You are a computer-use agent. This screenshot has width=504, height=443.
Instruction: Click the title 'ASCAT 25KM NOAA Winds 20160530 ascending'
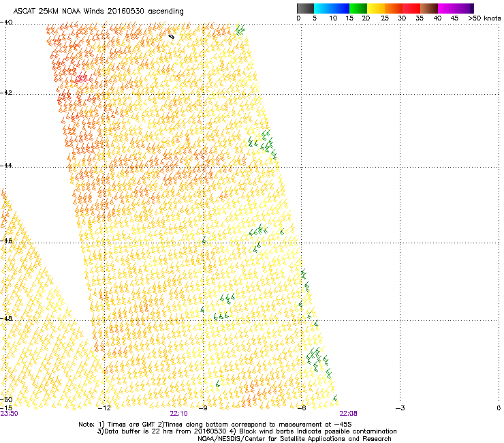click(x=98, y=12)
